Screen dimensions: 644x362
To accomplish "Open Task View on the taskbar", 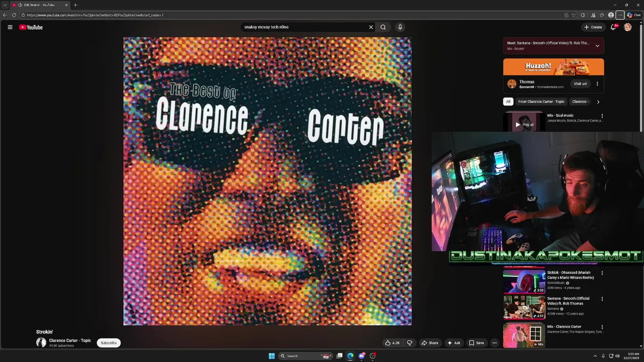I will point(340,356).
